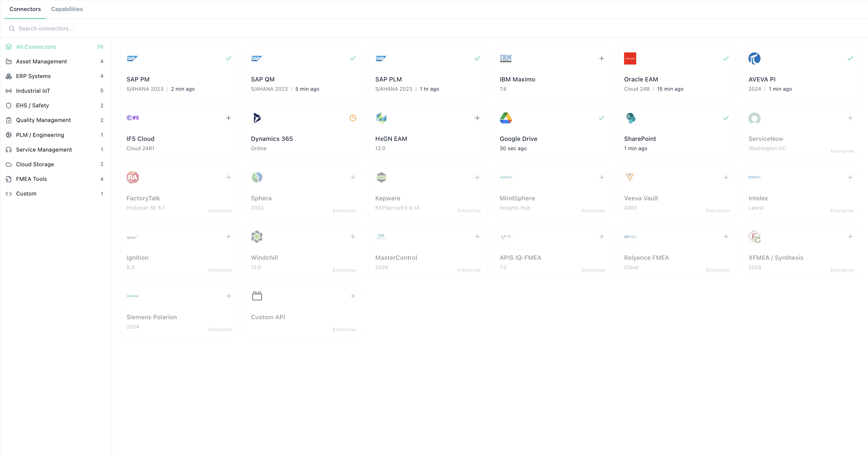The width and height of the screenshot is (868, 457).
Task: Click the MasterControl logo
Action: pyautogui.click(x=381, y=236)
